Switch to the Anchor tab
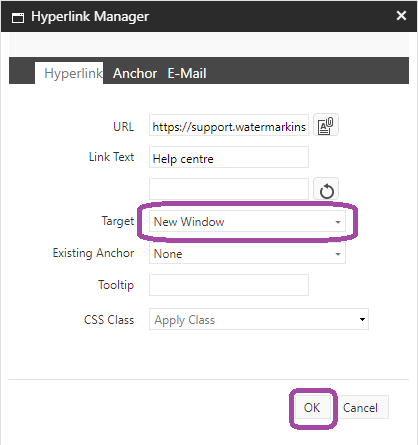418x445 pixels. point(135,73)
